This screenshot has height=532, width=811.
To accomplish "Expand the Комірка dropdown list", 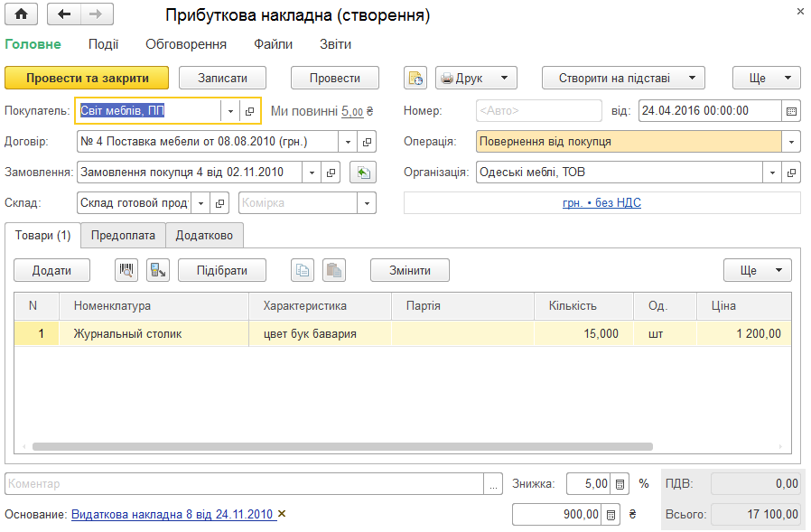I will click(367, 203).
